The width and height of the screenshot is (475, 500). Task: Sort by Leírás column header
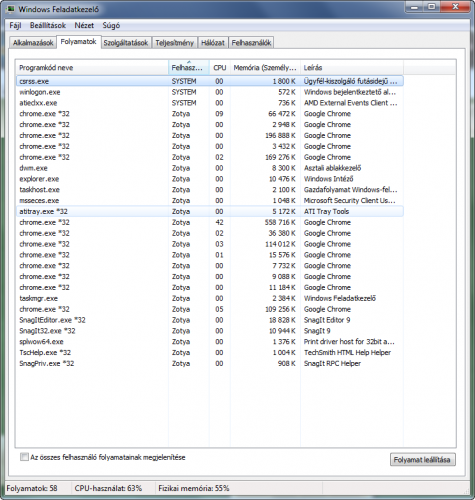(352, 68)
